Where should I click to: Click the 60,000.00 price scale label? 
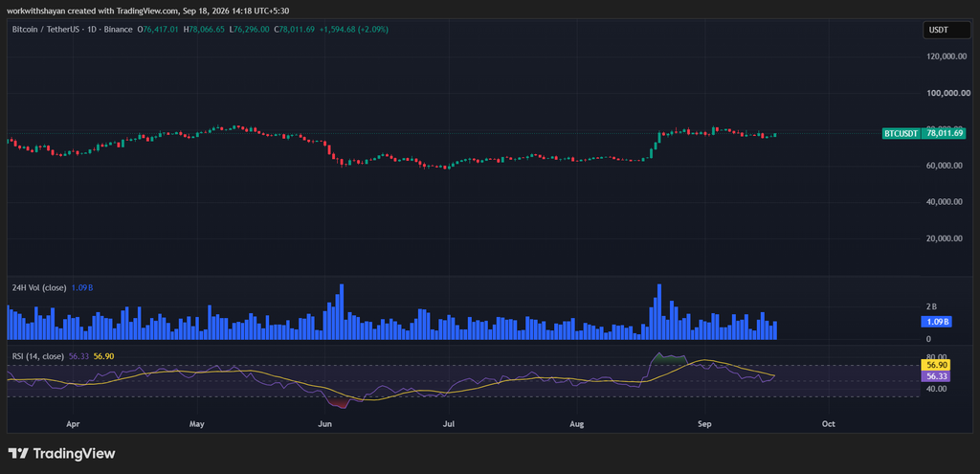pyautogui.click(x=945, y=166)
